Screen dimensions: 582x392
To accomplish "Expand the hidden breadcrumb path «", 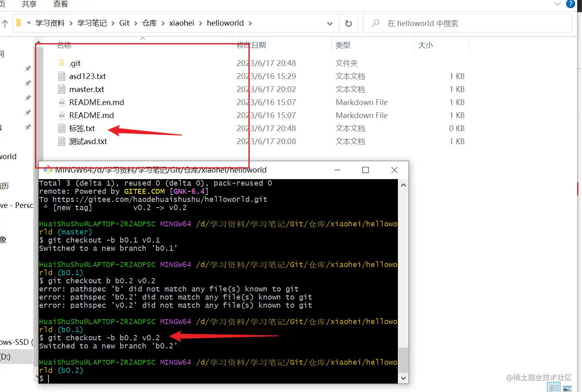I will pyautogui.click(x=29, y=23).
